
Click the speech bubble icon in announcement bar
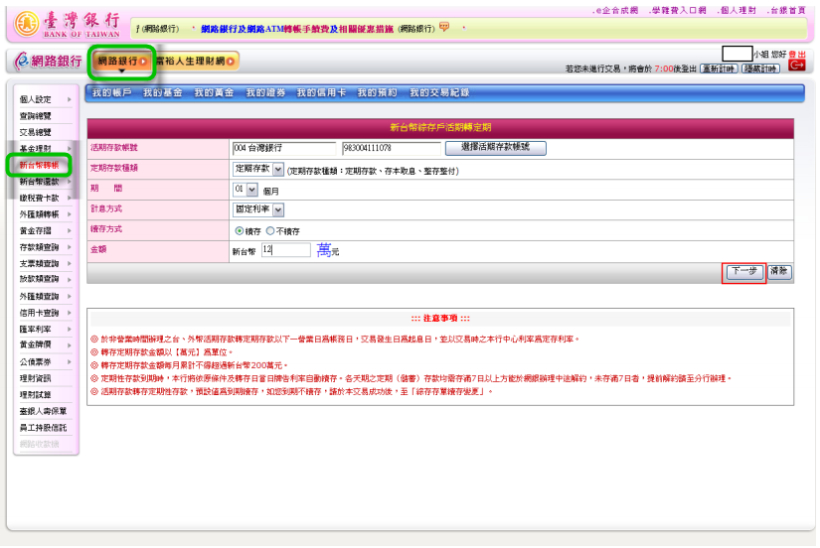pyautogui.click(x=444, y=27)
